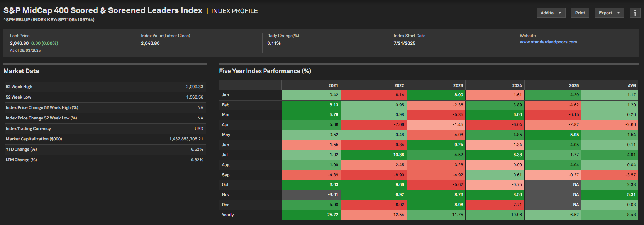Click the LTM Change value 9.82%
644x225 pixels.
(x=197, y=160)
